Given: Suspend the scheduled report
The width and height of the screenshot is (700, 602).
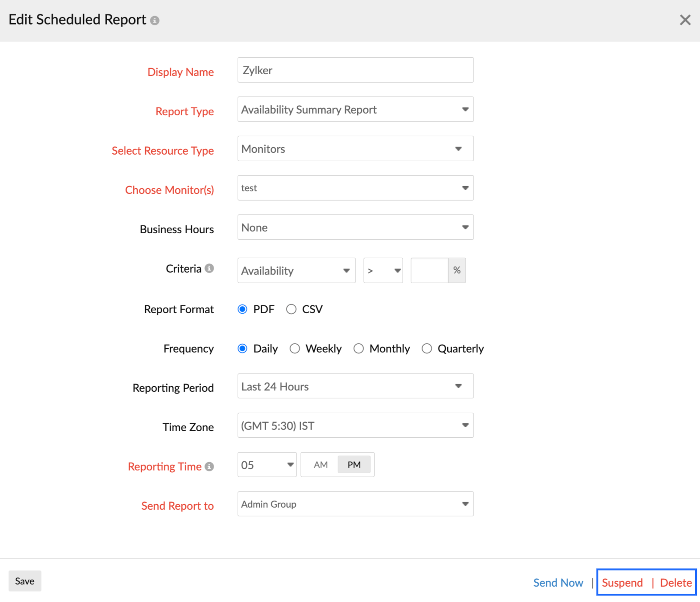Looking at the screenshot, I should [622, 582].
